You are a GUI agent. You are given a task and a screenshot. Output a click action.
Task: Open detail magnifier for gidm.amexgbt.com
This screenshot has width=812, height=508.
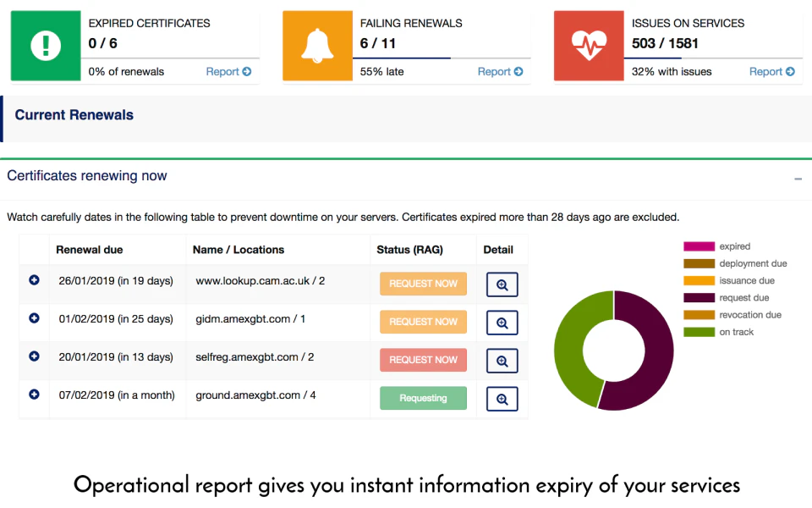[502, 323]
